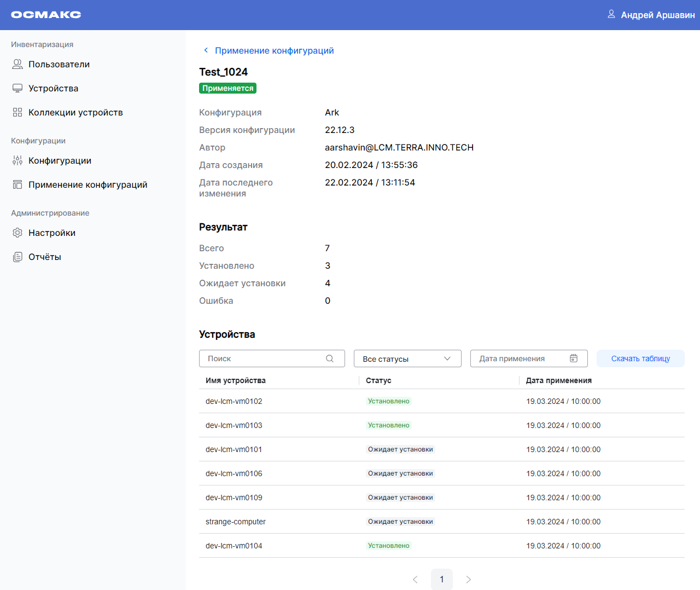Viewport: 700px width, 590px height.
Task: Go back via the left chevron arrow
Action: click(x=206, y=50)
